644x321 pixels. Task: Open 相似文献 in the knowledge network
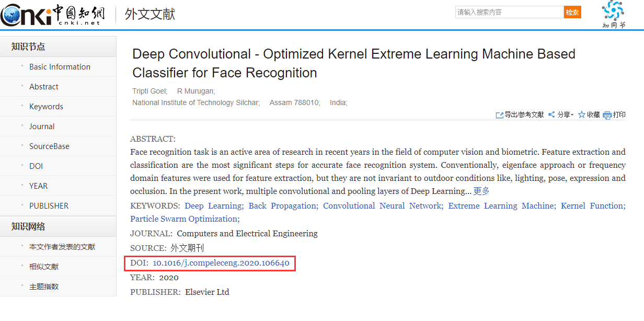click(x=44, y=267)
